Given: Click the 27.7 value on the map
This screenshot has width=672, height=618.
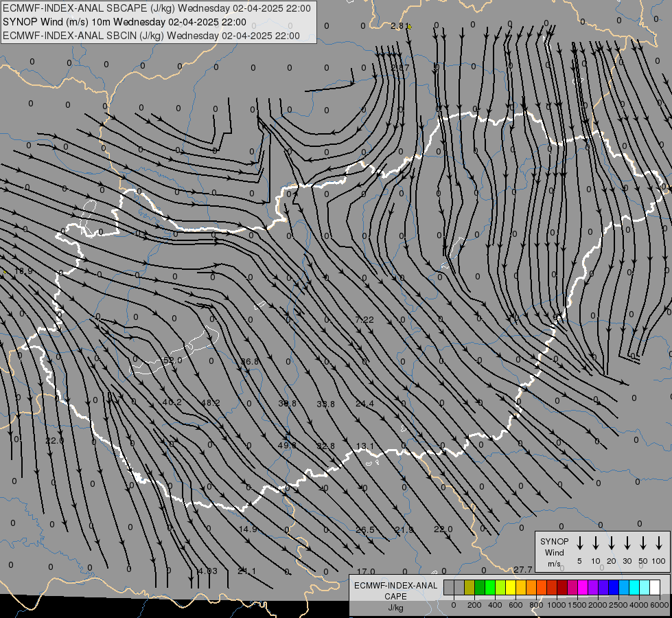Looking at the screenshot, I should pyautogui.click(x=523, y=569).
